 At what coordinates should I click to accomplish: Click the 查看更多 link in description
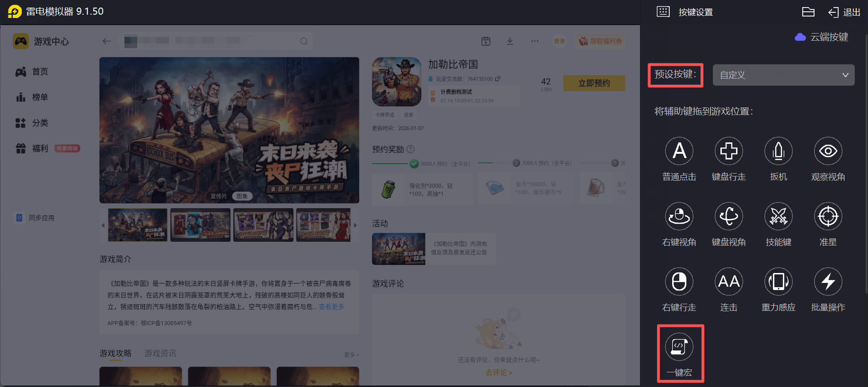pos(331,307)
